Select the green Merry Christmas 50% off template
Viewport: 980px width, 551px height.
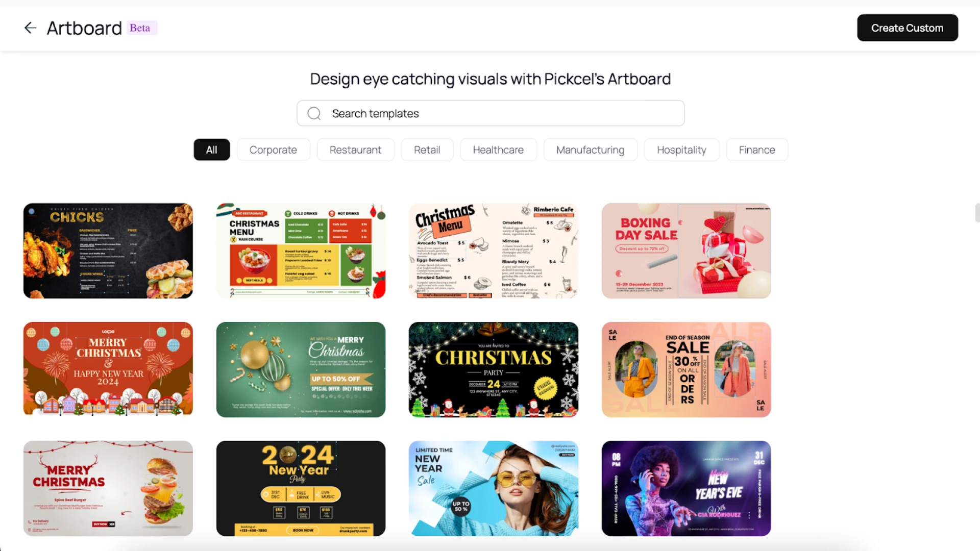pos(301,369)
